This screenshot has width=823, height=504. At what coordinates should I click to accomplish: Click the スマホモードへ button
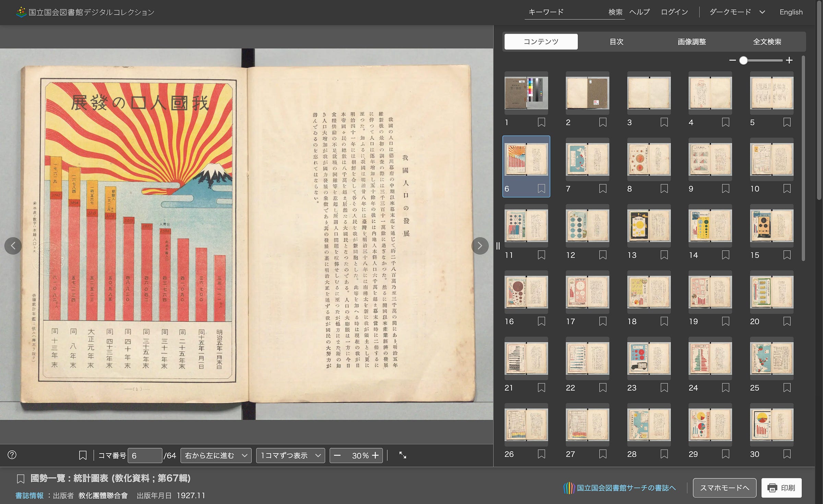[x=724, y=488]
